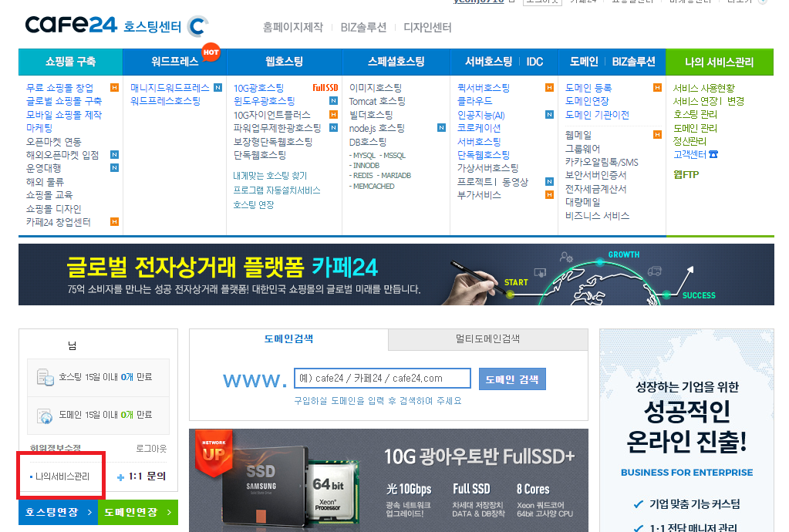Open the 웹호스팅 menu tab
The image size is (789, 532).
[x=285, y=62]
